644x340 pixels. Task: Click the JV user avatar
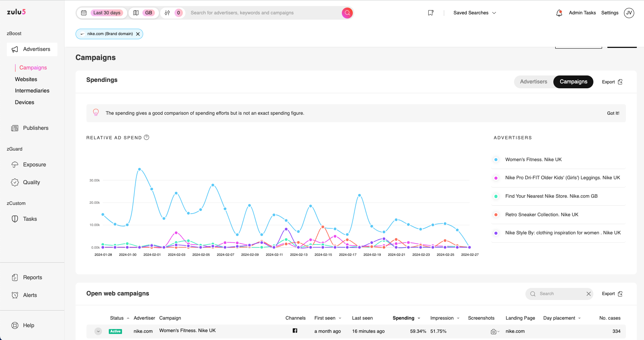[x=629, y=13]
